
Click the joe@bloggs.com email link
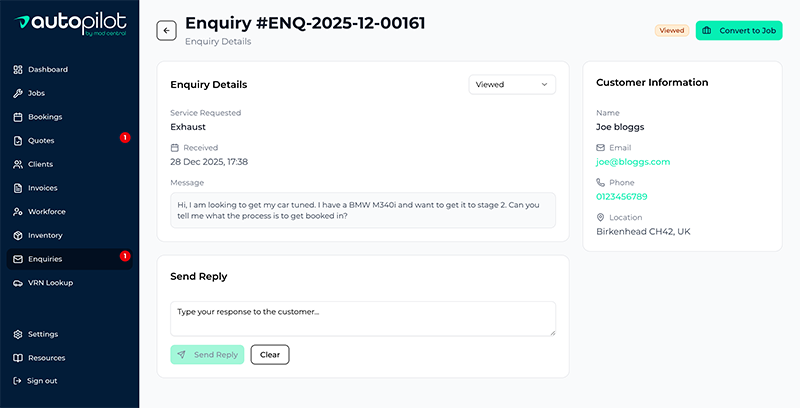(633, 161)
